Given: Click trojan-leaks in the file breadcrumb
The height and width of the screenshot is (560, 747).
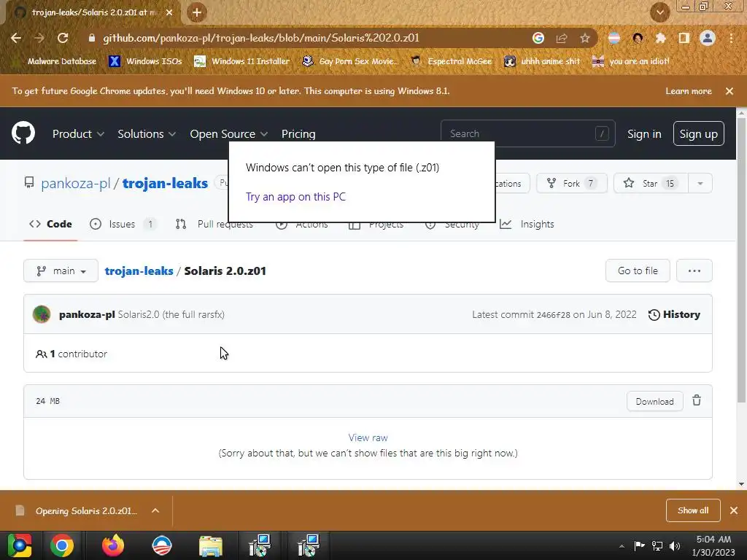Looking at the screenshot, I should pos(139,271).
